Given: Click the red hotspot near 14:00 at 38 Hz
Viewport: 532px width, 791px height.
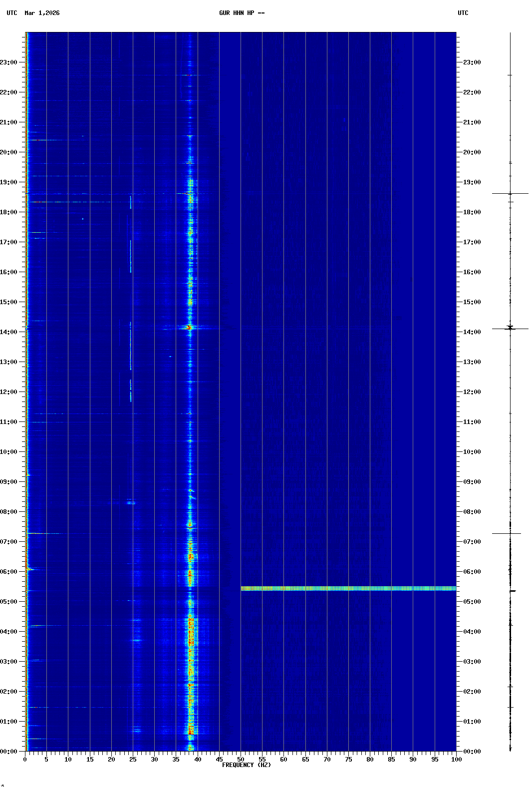Looking at the screenshot, I should pyautogui.click(x=189, y=328).
